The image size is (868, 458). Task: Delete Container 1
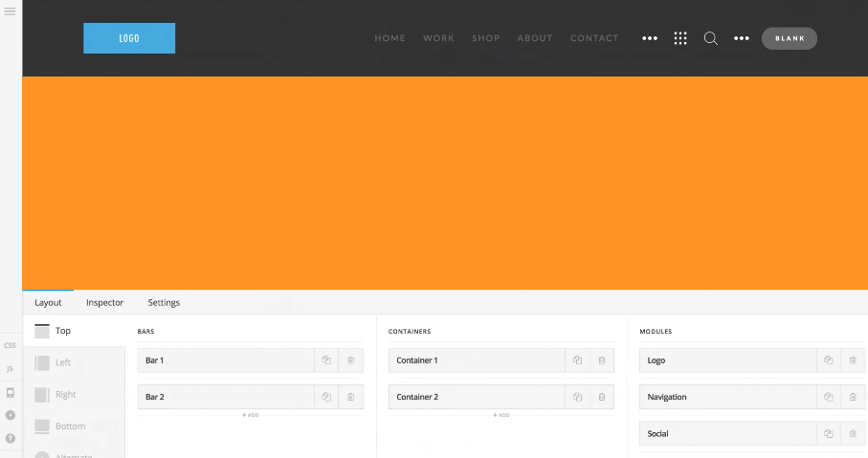pos(602,360)
